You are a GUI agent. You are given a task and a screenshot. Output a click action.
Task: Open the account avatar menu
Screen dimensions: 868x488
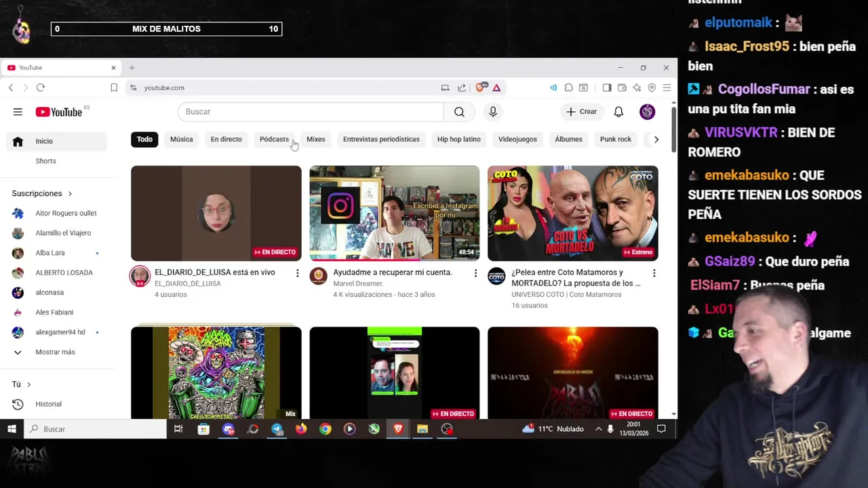[x=647, y=112]
